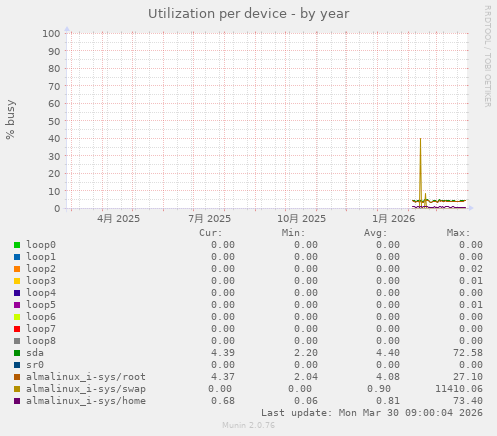Click the 'Min:' column header
Image resolution: width=497 pixels, height=436 pixels.
(x=293, y=233)
